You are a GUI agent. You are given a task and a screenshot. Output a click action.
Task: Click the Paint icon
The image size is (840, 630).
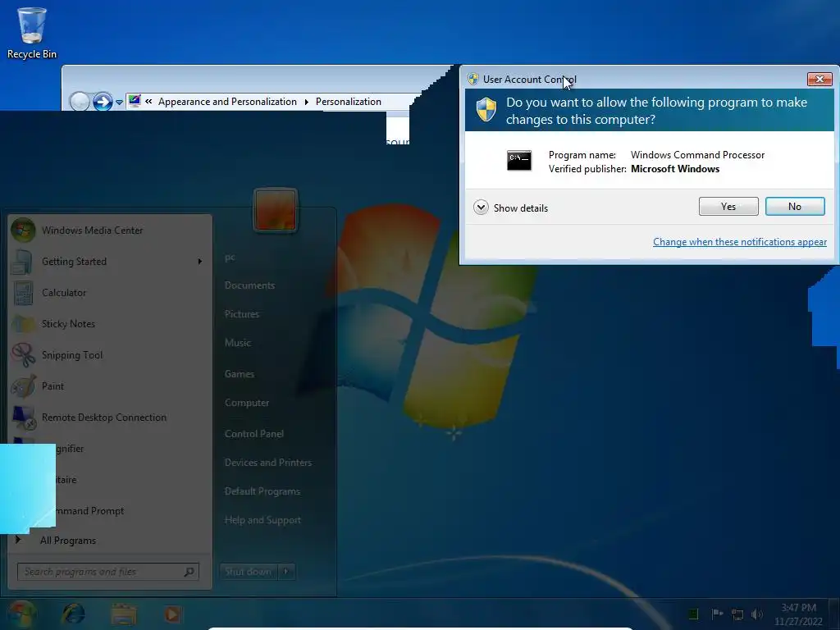(x=22, y=386)
